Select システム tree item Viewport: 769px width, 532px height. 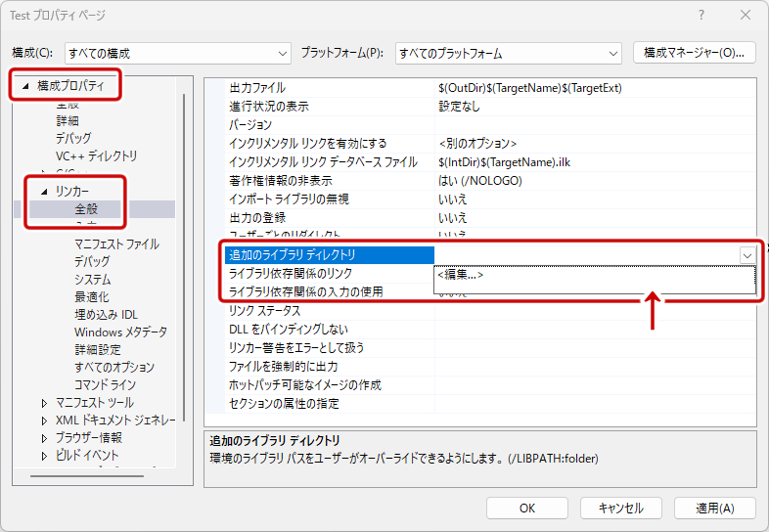93,280
